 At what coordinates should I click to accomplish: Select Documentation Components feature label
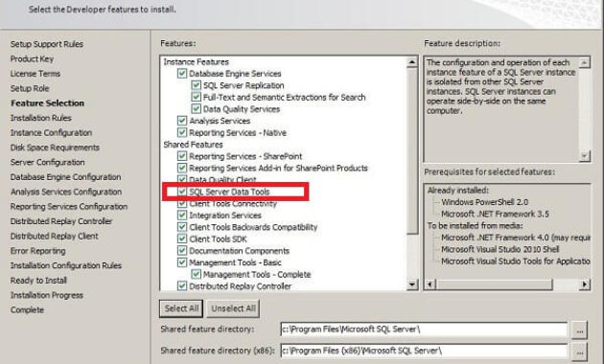[239, 251]
